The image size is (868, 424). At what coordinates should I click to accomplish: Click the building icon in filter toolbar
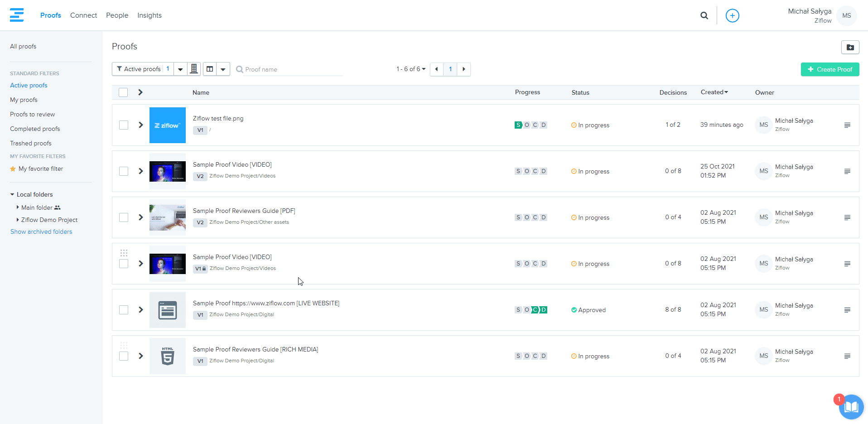click(194, 69)
